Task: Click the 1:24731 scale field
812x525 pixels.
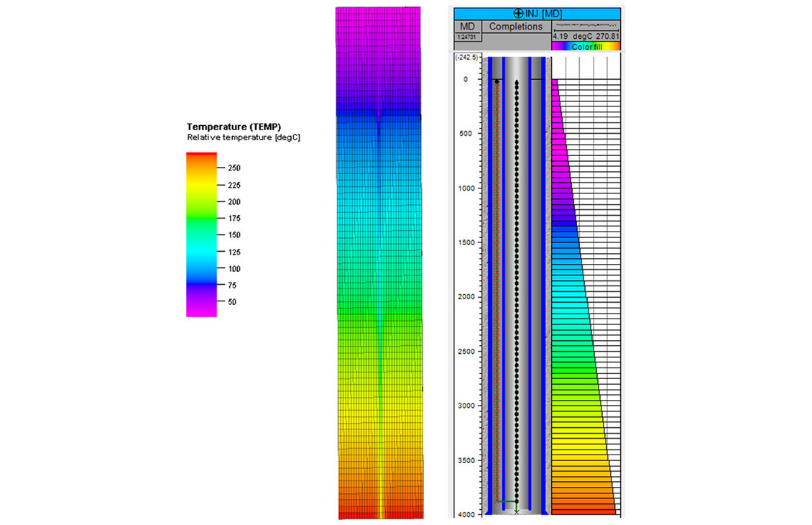Action: click(467, 37)
